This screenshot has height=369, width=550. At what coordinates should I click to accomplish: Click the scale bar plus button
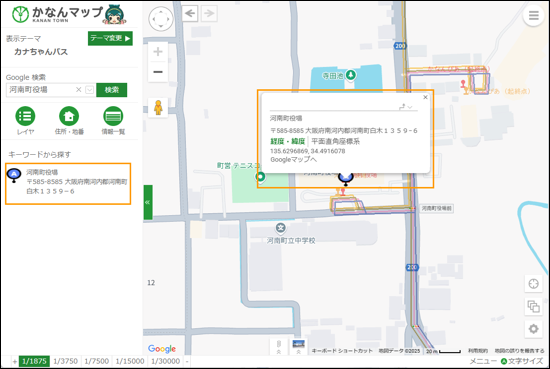coord(15,361)
